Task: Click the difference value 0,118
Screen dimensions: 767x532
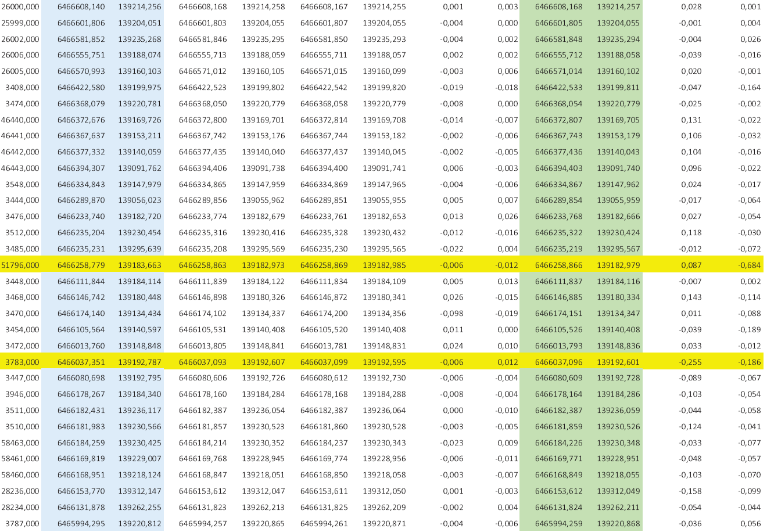Action: point(691,233)
